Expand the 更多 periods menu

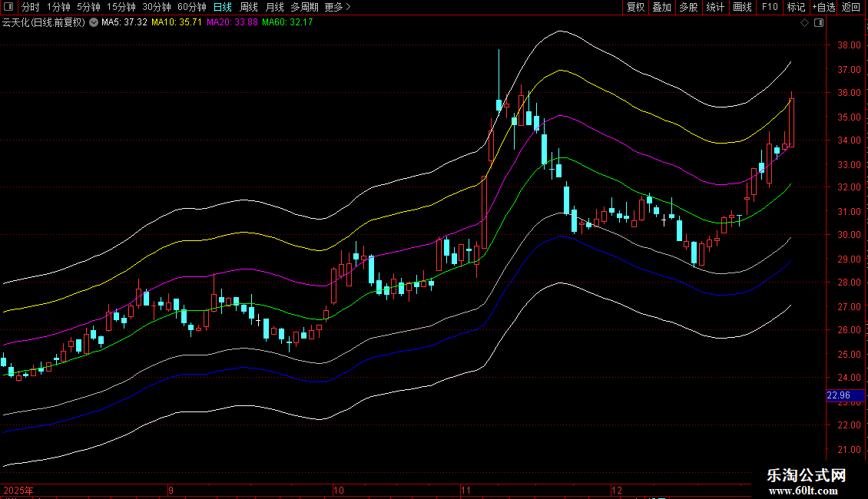pos(337,7)
